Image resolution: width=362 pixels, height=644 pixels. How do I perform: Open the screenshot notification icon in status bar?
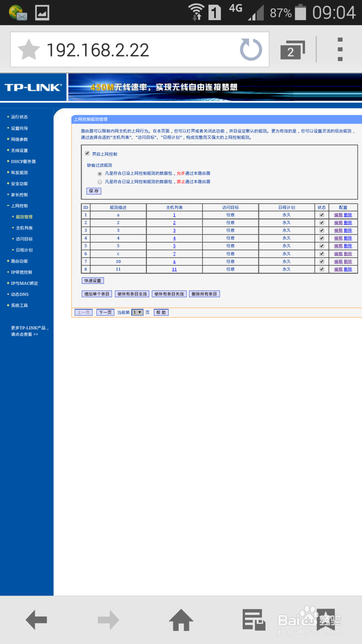pos(42,13)
